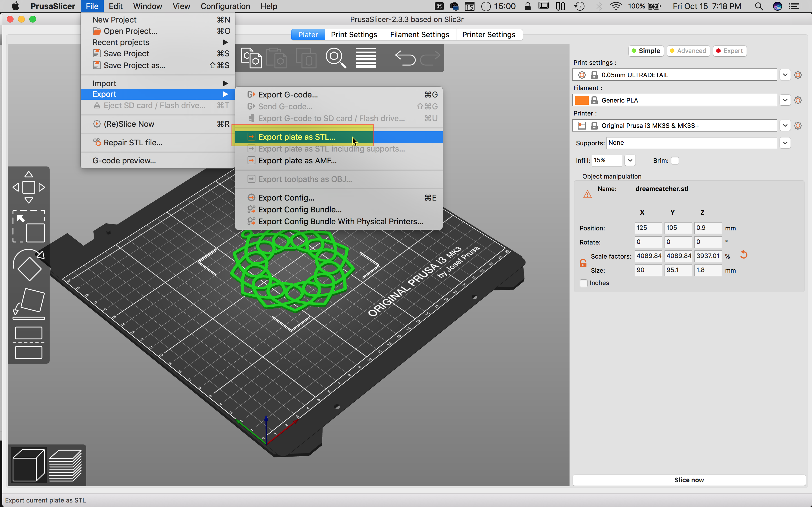
Task: Switch to Expert mode
Action: click(x=729, y=51)
